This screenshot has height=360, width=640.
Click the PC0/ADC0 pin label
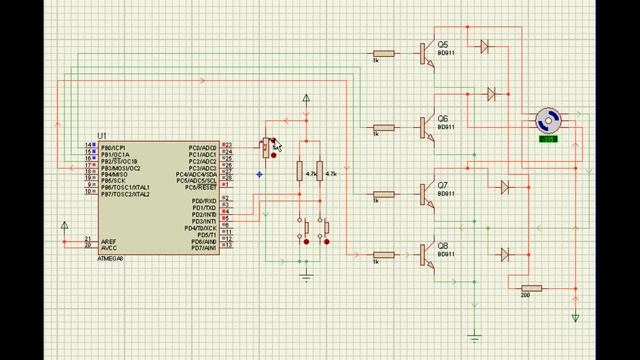pos(202,148)
